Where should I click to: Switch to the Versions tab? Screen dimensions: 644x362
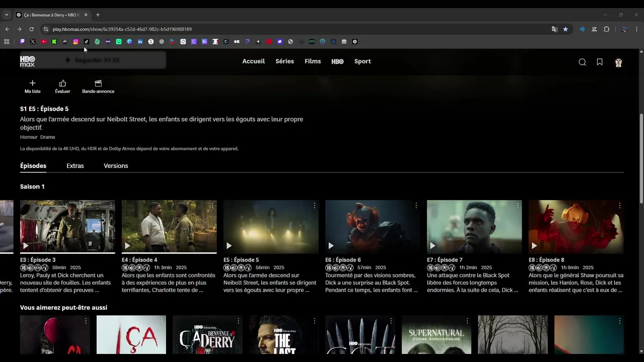click(116, 166)
